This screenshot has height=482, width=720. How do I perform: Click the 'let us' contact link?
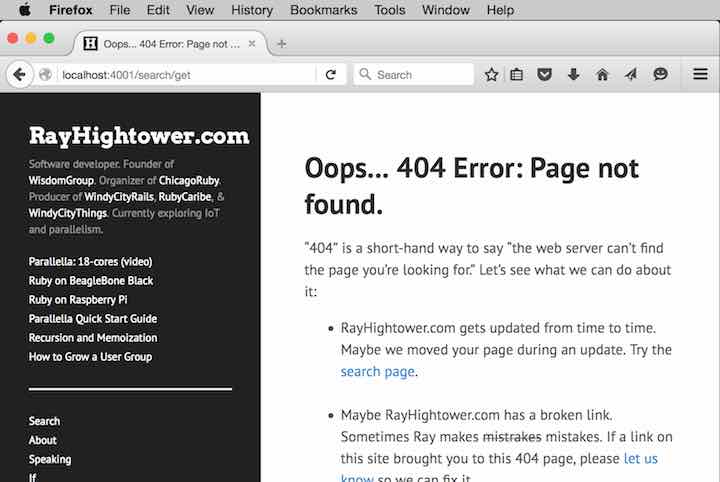[641, 458]
